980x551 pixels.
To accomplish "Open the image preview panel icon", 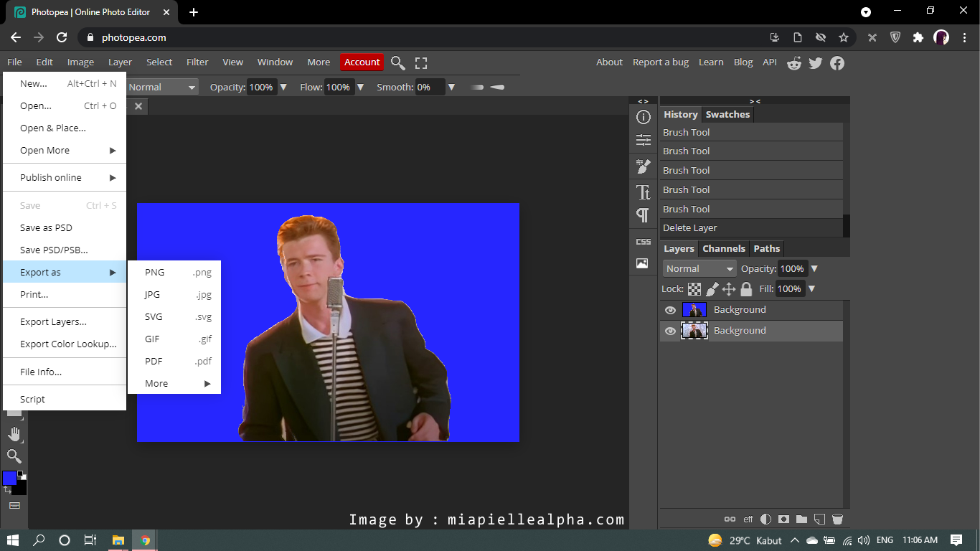I will click(642, 263).
